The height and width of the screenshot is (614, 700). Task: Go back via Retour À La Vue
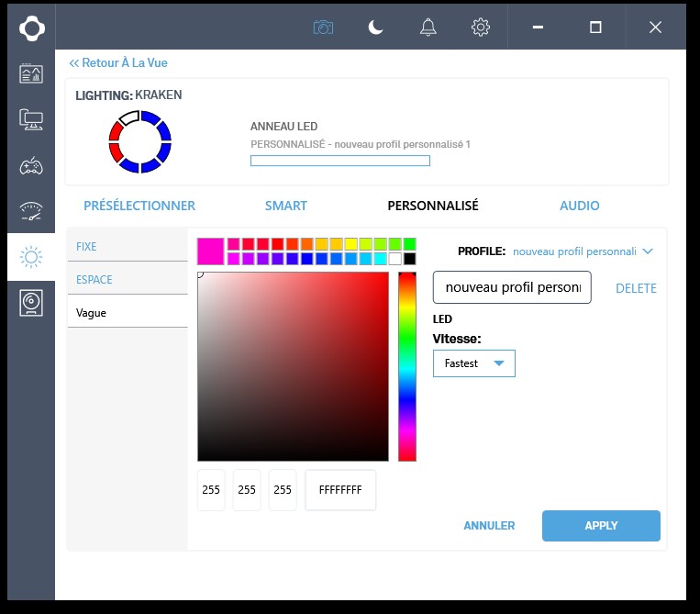[x=118, y=63]
